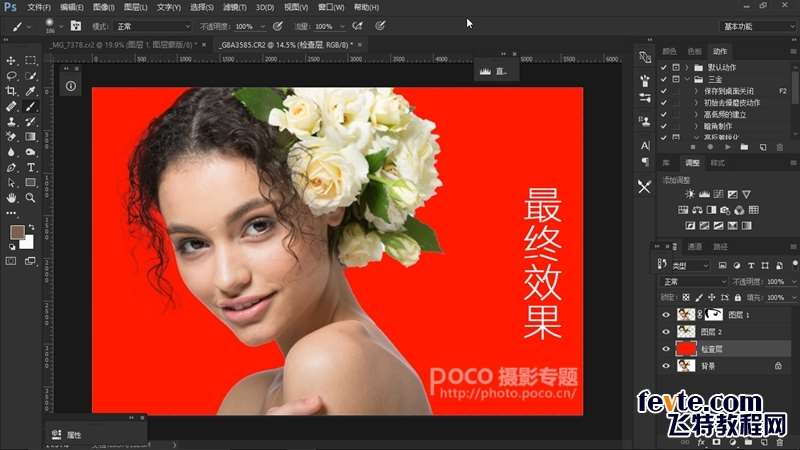Select the Quick Selection tool
Viewport: 800px width, 450px height.
click(x=30, y=76)
